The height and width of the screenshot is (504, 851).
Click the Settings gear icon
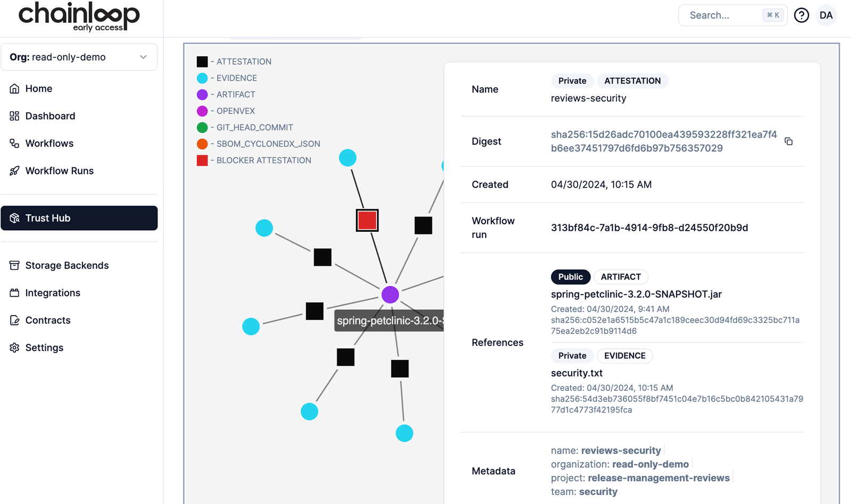pyautogui.click(x=14, y=348)
